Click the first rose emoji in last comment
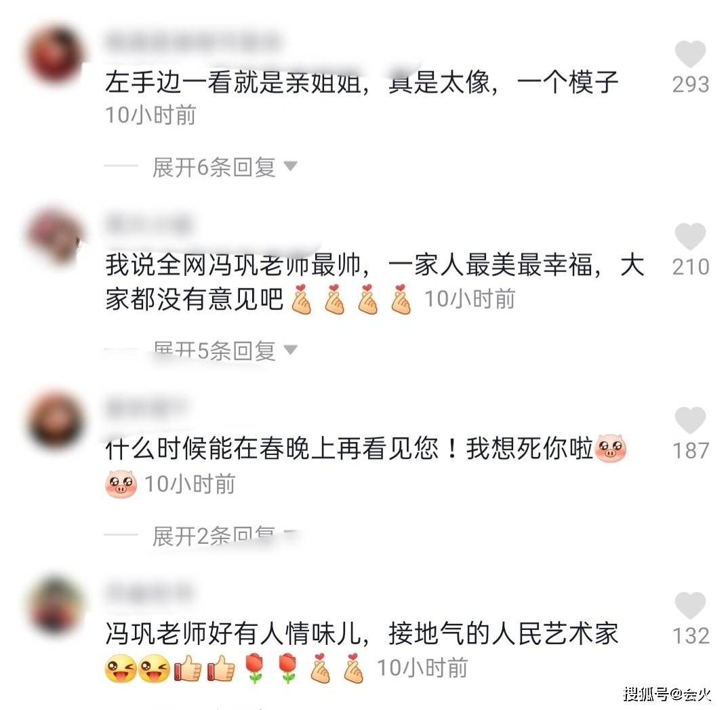Image resolution: width=728 pixels, height=710 pixels. click(x=254, y=669)
